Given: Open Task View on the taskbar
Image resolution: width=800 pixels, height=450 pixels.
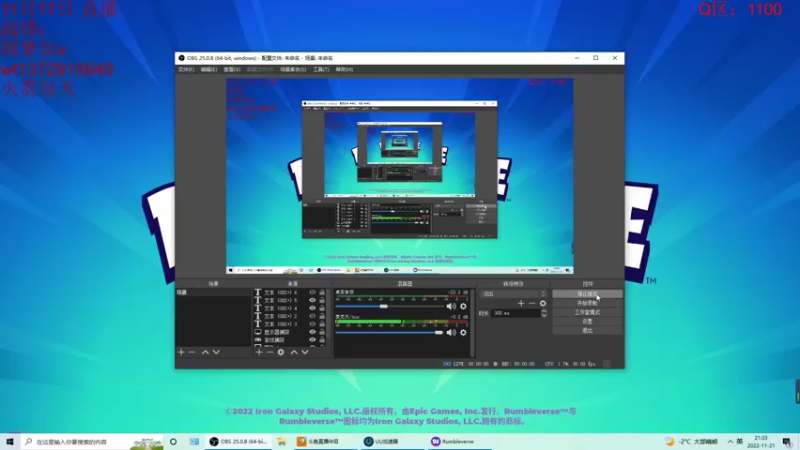Looking at the screenshot, I should 194,441.
